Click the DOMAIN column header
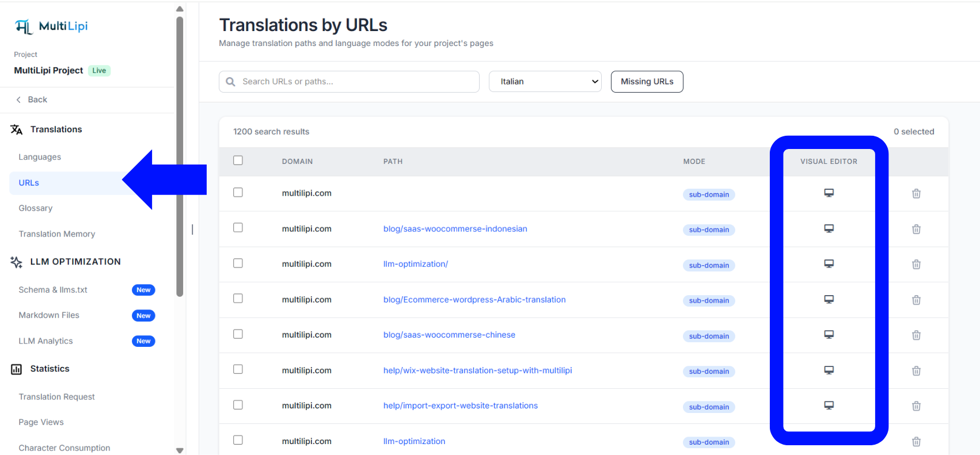The height and width of the screenshot is (455, 980). click(297, 162)
